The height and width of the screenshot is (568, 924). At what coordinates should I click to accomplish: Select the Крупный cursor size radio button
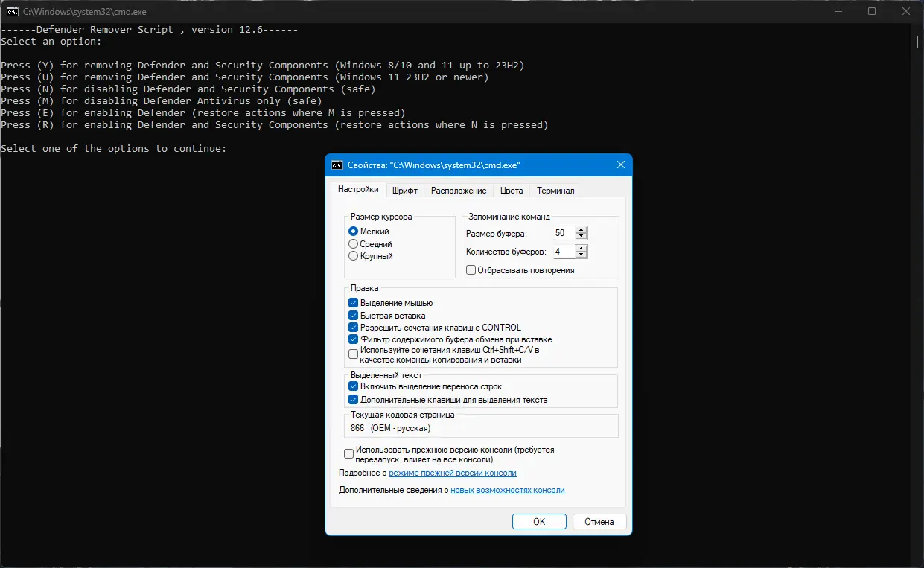pyautogui.click(x=354, y=256)
